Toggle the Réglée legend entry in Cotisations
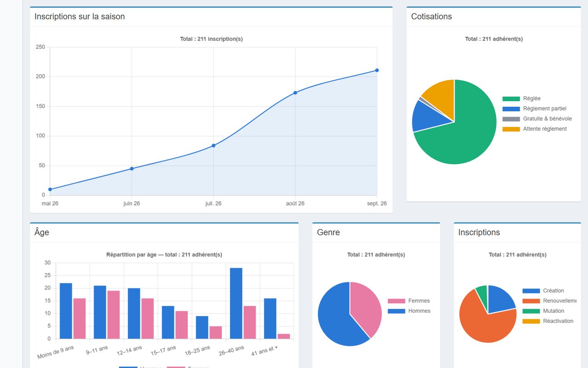This screenshot has width=588, height=368. coord(521,98)
